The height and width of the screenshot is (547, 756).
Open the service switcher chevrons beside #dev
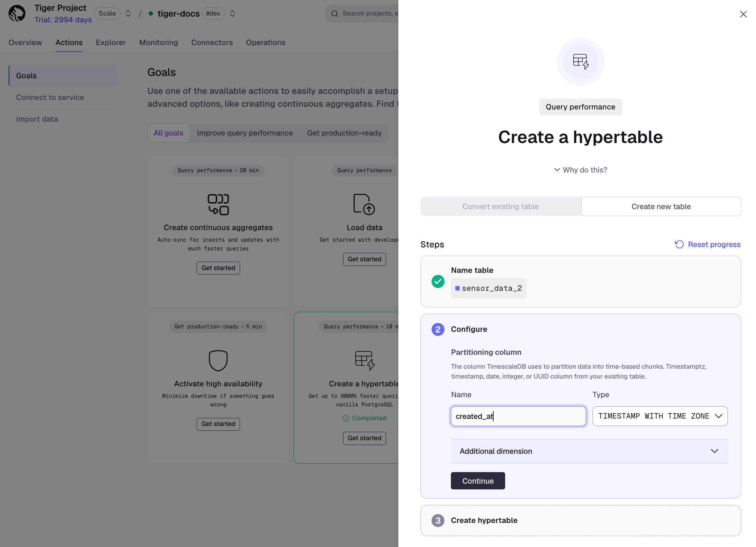pos(233,14)
